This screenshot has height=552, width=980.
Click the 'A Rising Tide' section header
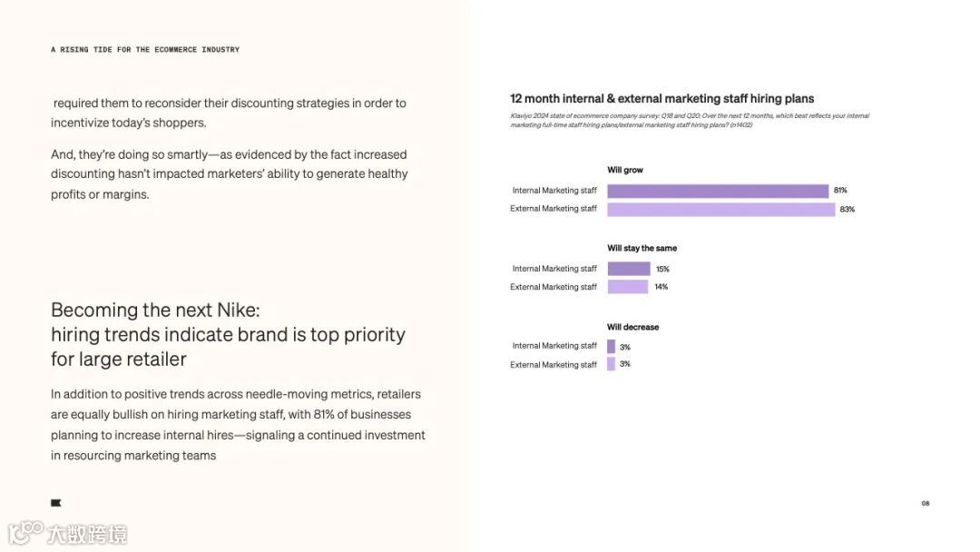click(145, 49)
